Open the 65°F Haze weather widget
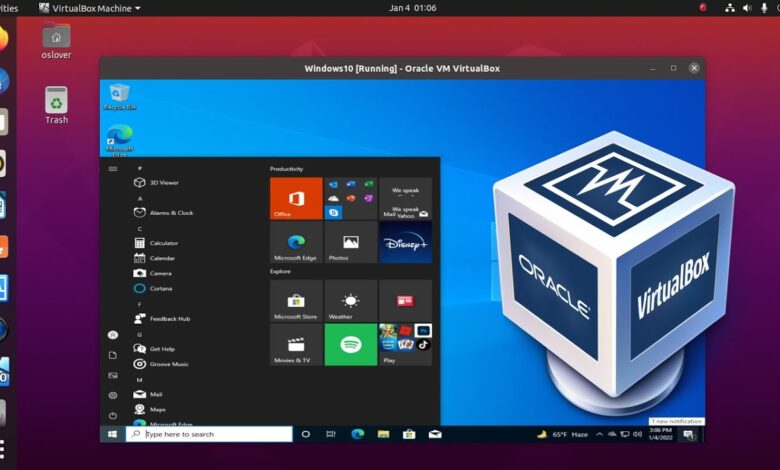This screenshot has height=470, width=780. point(563,434)
